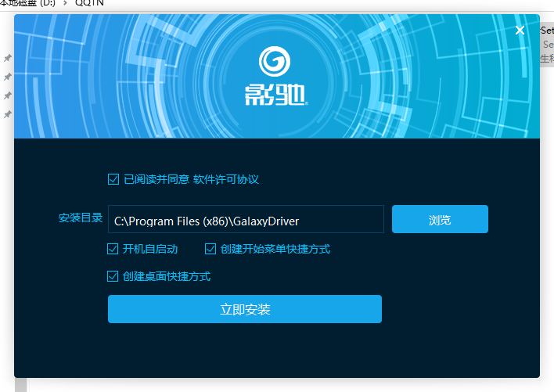Open the 软件许可协议 license link
The width and height of the screenshot is (554, 392).
[x=226, y=179]
